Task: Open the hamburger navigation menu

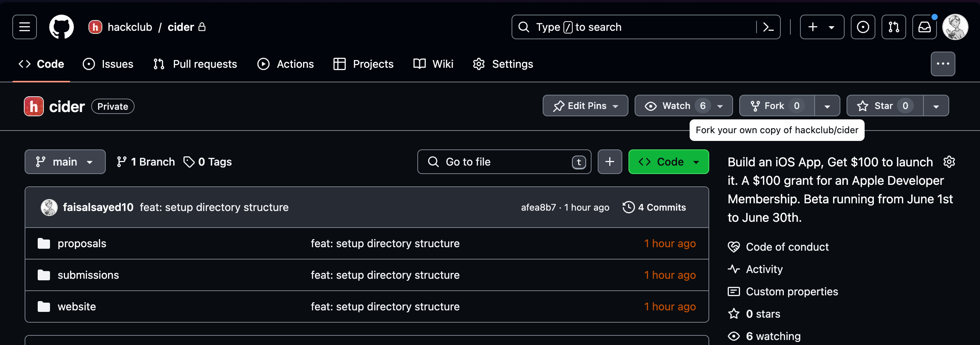Action: click(25, 27)
